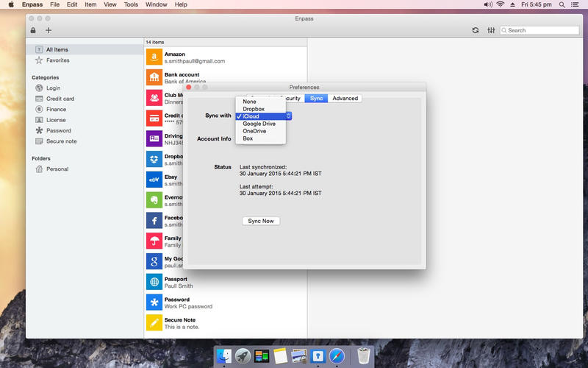Image resolution: width=588 pixels, height=368 pixels.
Task: Click the Password asterisk icon entry
Action: point(154,302)
